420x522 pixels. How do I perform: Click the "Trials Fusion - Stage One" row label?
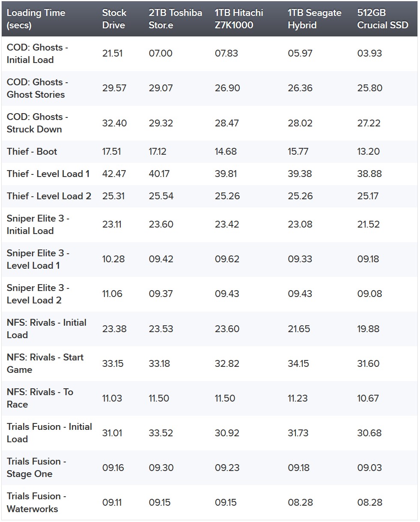pyautogui.click(x=36, y=468)
